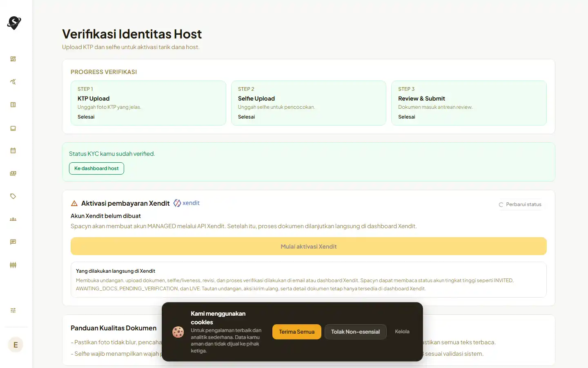Open the analytics chart search icon
The width and height of the screenshot is (588, 368).
point(13,82)
